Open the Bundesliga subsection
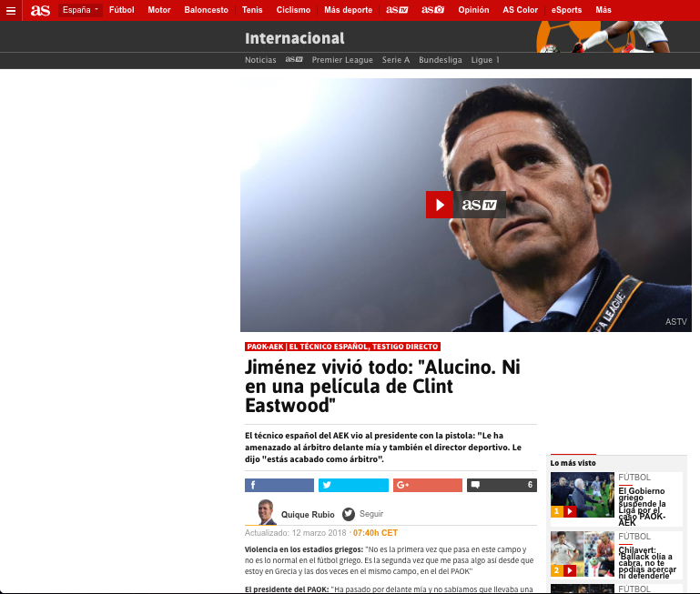This screenshot has width=700, height=594. tap(441, 60)
